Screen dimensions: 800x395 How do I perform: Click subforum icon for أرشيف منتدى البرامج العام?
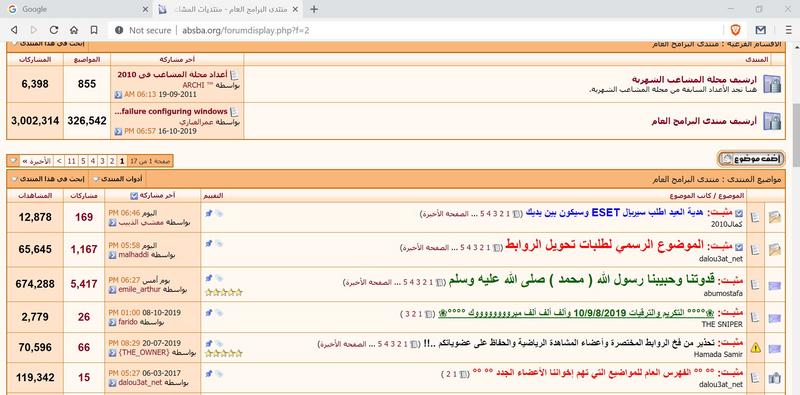tap(771, 121)
